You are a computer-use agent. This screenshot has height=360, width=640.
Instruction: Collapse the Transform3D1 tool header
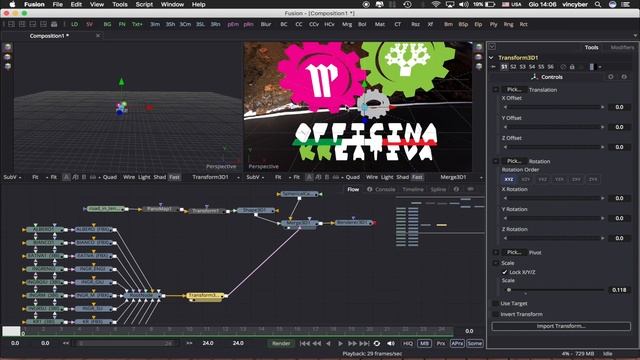491,58
